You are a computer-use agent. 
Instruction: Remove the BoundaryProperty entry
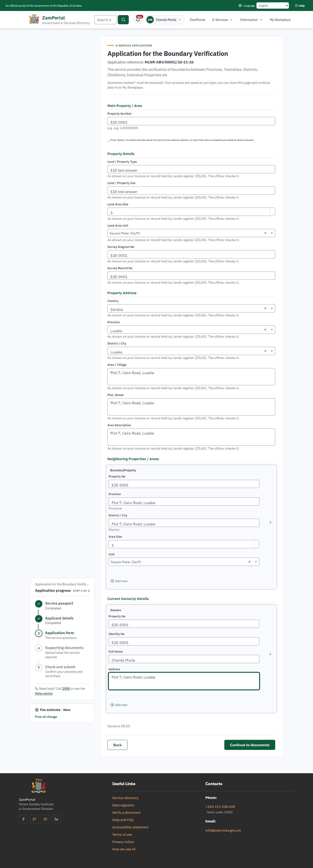click(x=270, y=522)
